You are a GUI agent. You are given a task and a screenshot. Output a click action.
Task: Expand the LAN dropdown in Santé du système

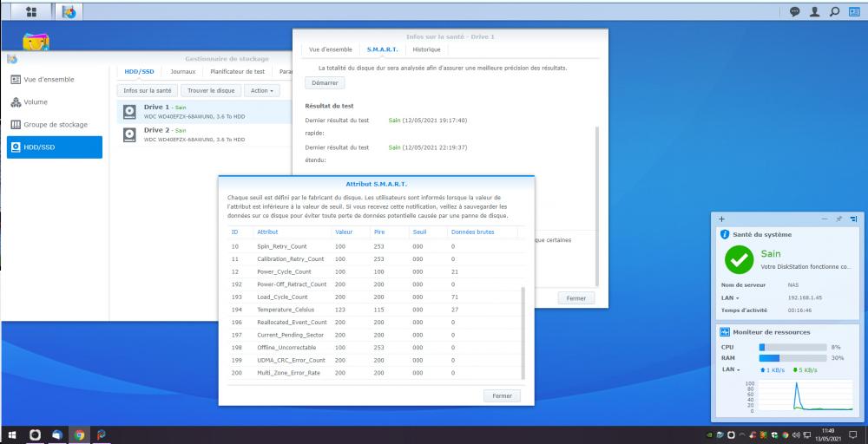[730, 298]
